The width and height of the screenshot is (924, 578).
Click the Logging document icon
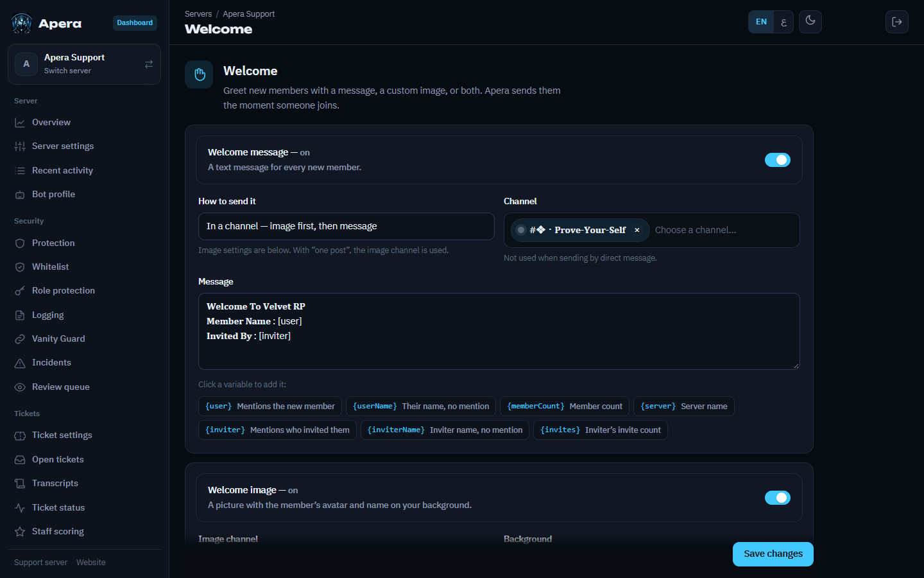pos(20,315)
